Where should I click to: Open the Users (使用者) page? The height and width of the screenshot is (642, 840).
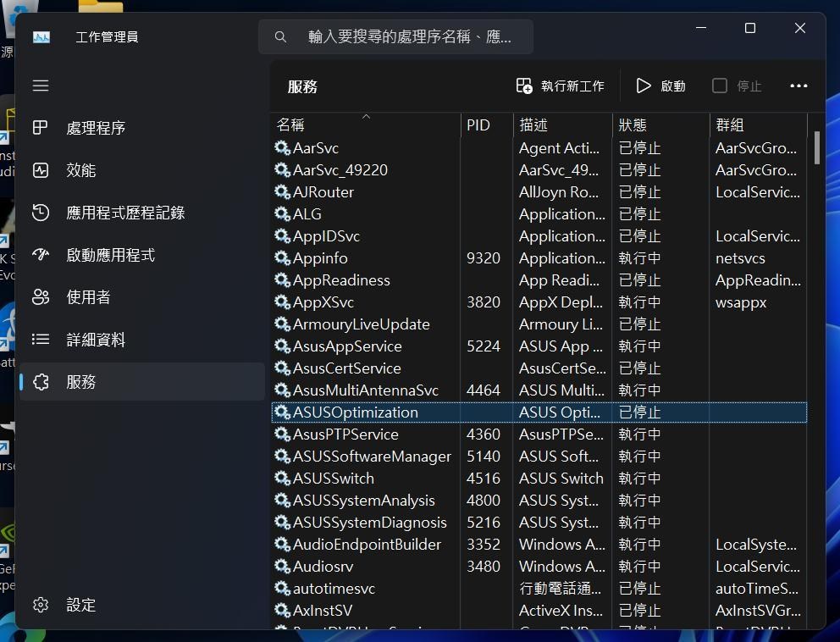click(142, 297)
